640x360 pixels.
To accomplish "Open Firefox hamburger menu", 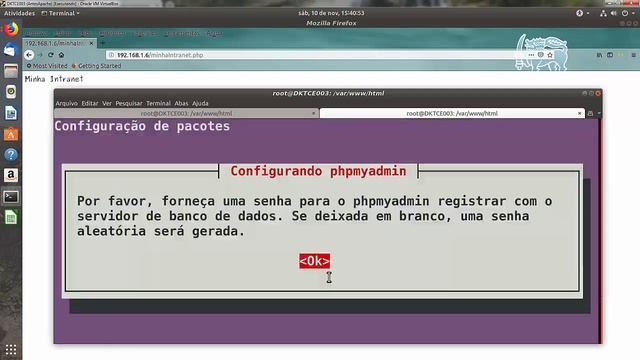I will tap(633, 55).
